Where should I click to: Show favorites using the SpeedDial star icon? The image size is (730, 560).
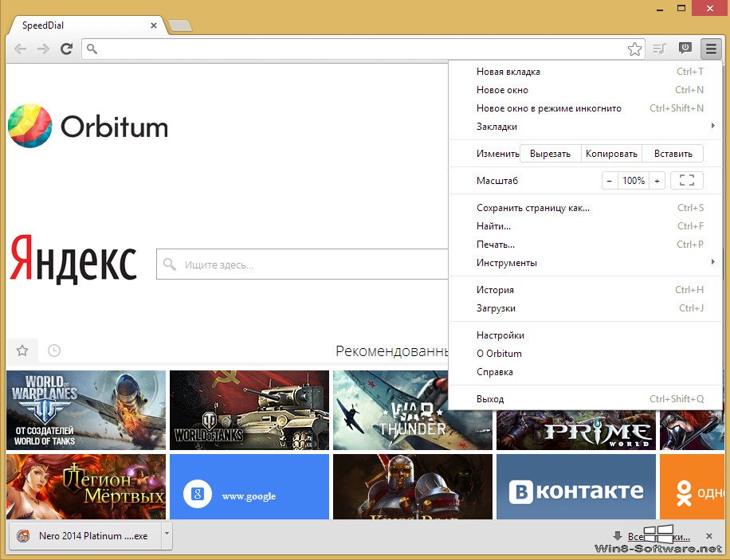(x=22, y=350)
